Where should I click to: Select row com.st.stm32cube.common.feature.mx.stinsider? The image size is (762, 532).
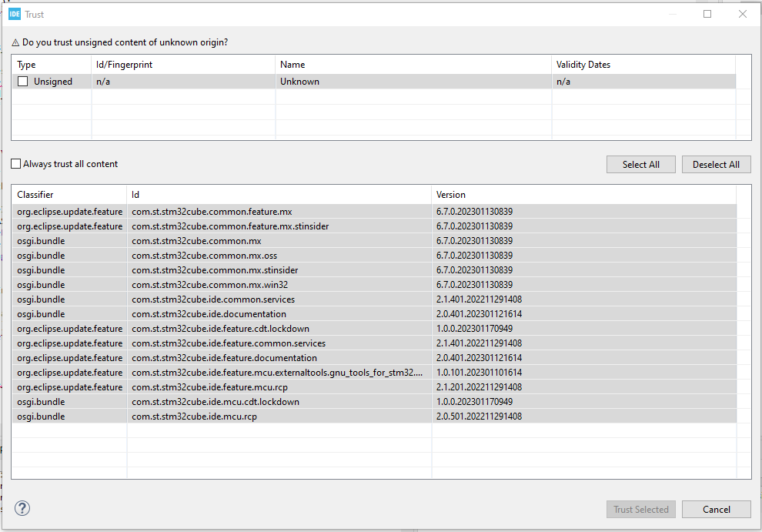pyautogui.click(x=374, y=226)
